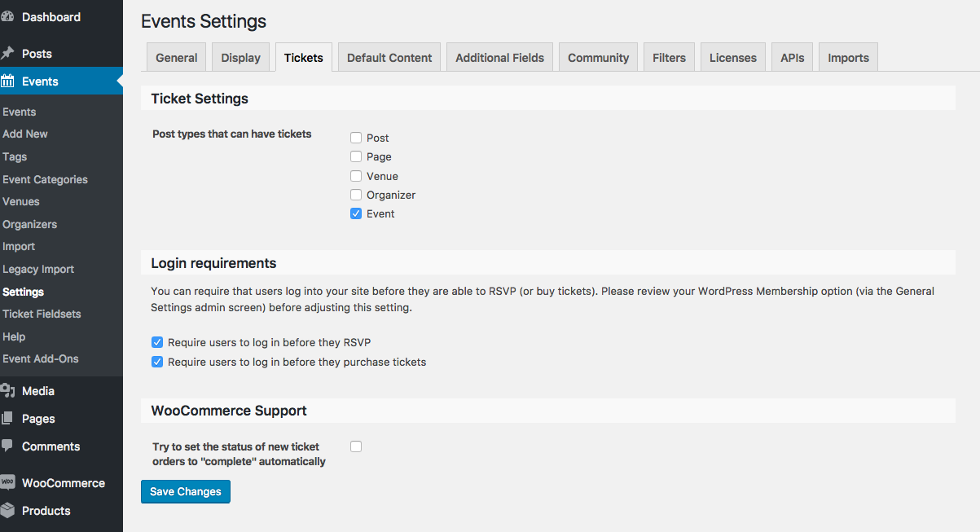The image size is (980, 532).
Task: Go to Event Categories in sidebar
Action: [x=45, y=180]
